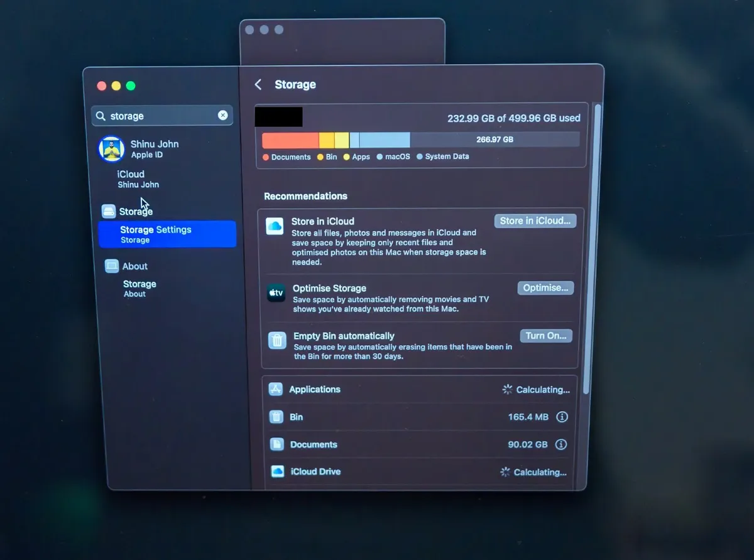Image resolution: width=754 pixels, height=560 pixels.
Task: Turn On... Empty Bin automatically
Action: [x=546, y=336]
